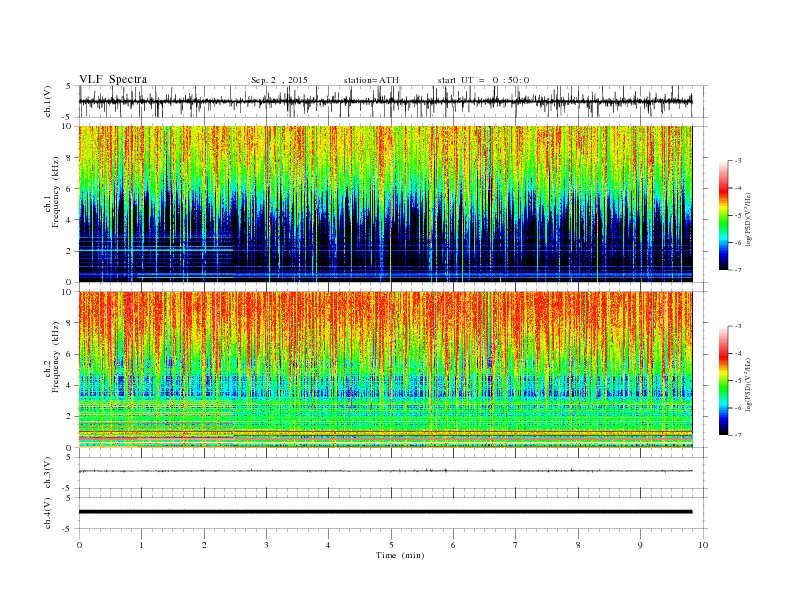The height and width of the screenshot is (612, 792).
Task: Click the '-5' tick on ch.2 colorbar
Action: coord(738,380)
